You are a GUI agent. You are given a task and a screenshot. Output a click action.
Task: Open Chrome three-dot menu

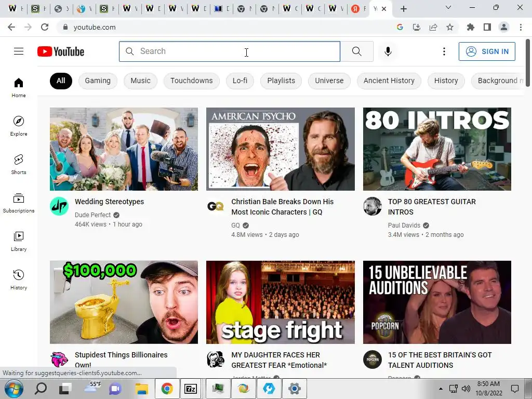pos(521,27)
